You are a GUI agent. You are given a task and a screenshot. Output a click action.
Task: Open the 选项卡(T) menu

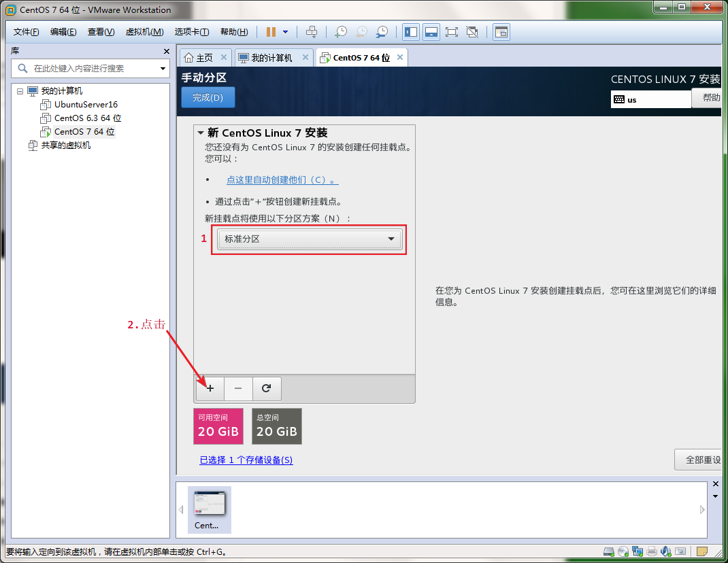(192, 32)
